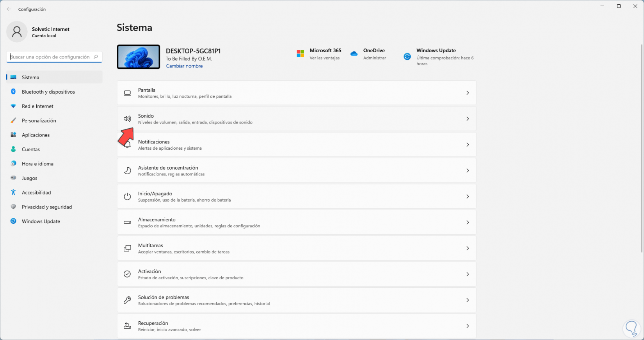
Task: Open Aplicaciones section
Action: pos(54,135)
